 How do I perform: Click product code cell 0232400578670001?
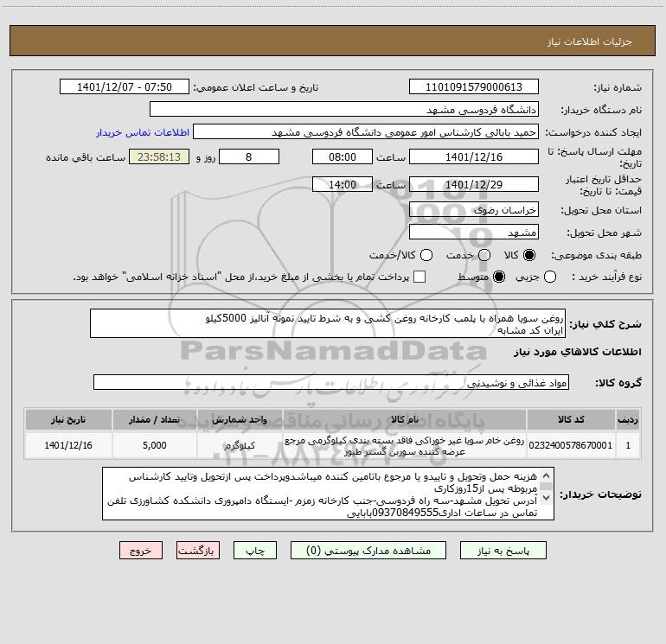tap(571, 445)
